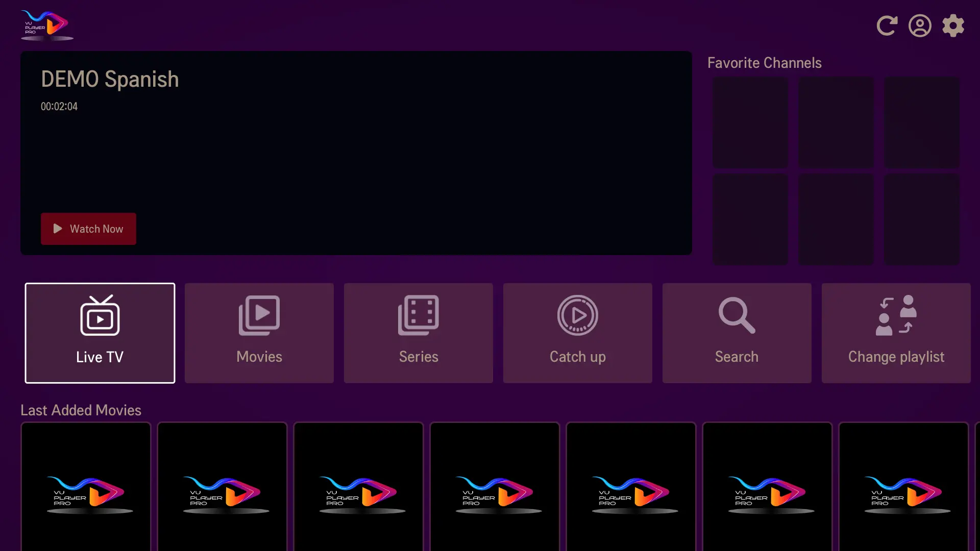This screenshot has height=551, width=980.
Task: Click the DEMO Spanish title
Action: click(x=110, y=80)
